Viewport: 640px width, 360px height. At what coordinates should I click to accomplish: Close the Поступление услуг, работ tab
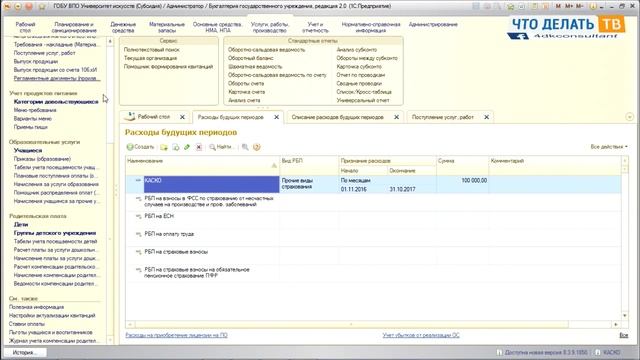point(487,117)
